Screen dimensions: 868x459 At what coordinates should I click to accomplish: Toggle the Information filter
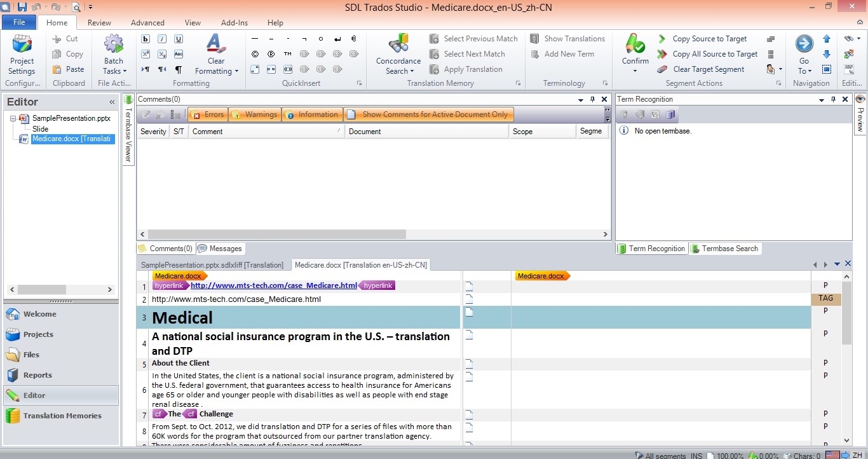tap(312, 114)
